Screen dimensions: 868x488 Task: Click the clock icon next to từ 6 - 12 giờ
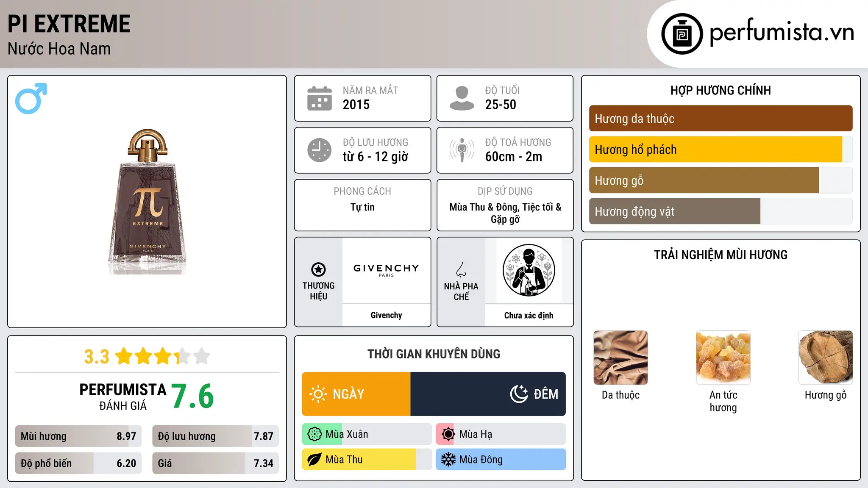pos(320,150)
